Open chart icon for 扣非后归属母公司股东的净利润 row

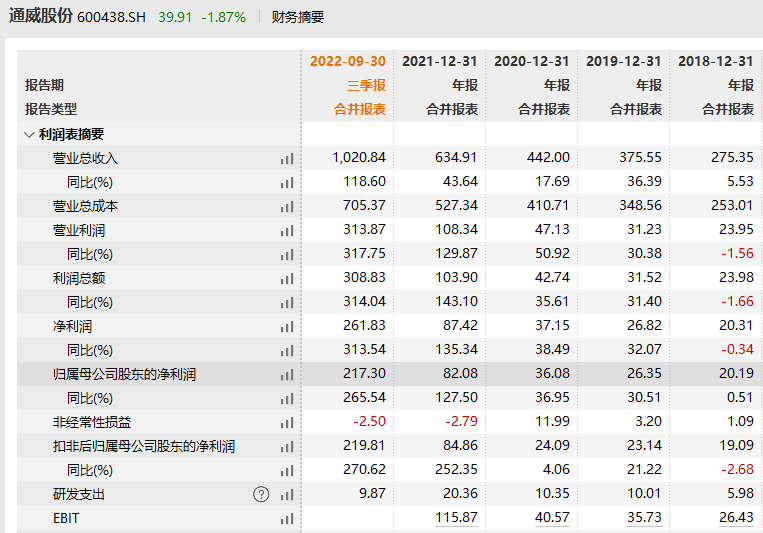click(287, 447)
